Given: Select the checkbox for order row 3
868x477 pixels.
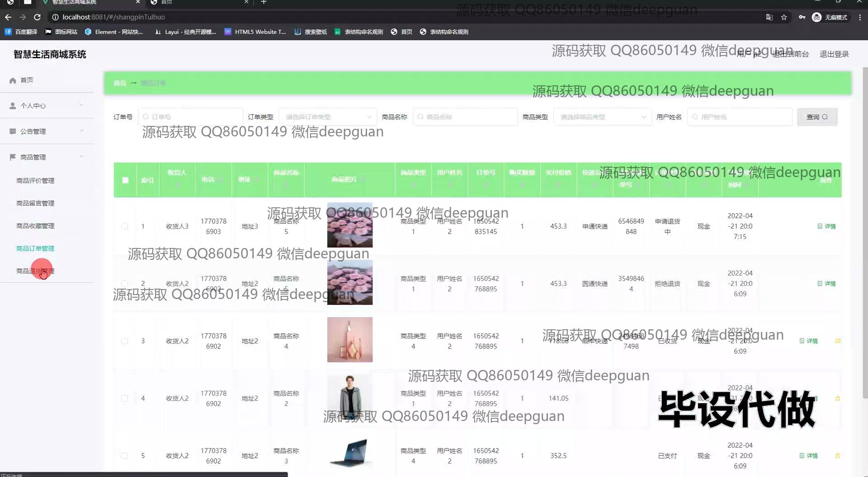Looking at the screenshot, I should 124,341.
